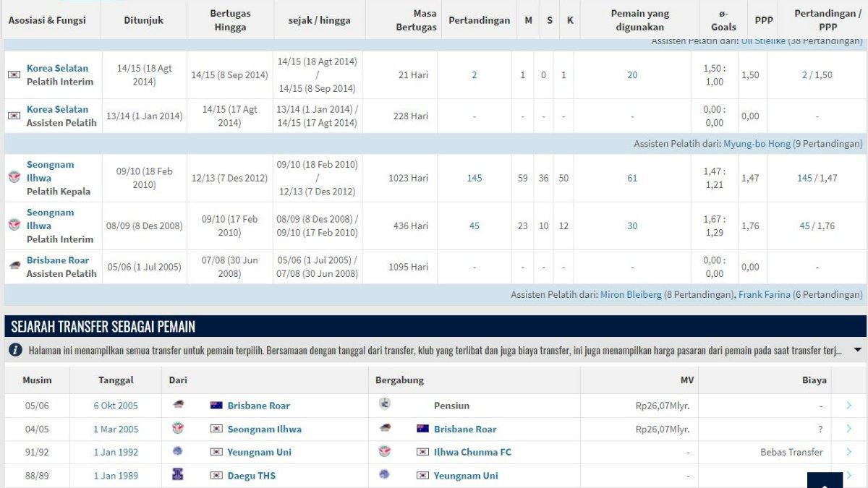Click the scroll-to-top arrow button
The image size is (868, 488).
825,480
